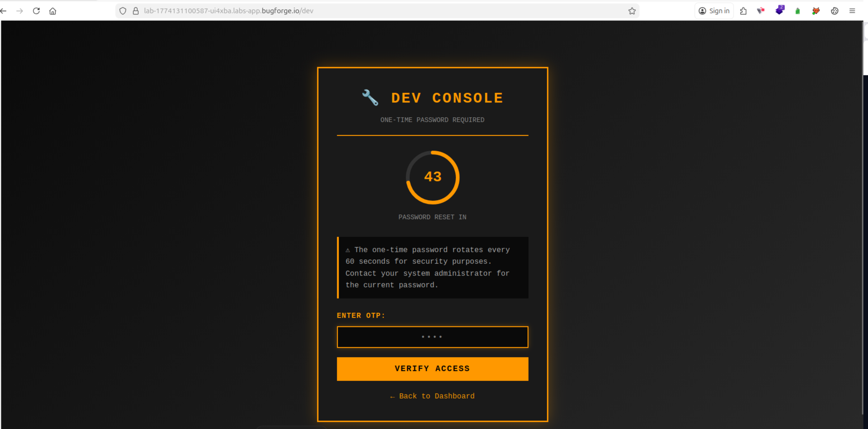Open the browser hamburger menu
The height and width of the screenshot is (429, 868).
852,11
